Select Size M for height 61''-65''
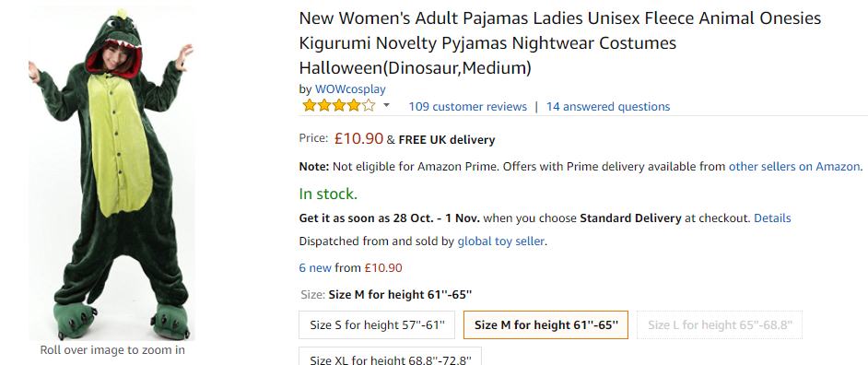Image resolution: width=868 pixels, height=365 pixels. pyautogui.click(x=545, y=324)
